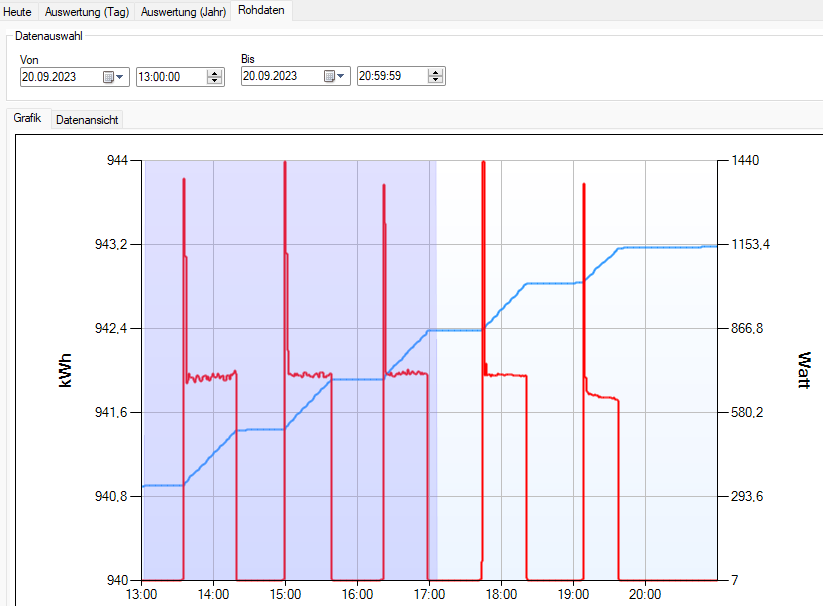This screenshot has height=606, width=823.
Task: Decrease the Bis time with down arrow
Action: click(x=436, y=81)
